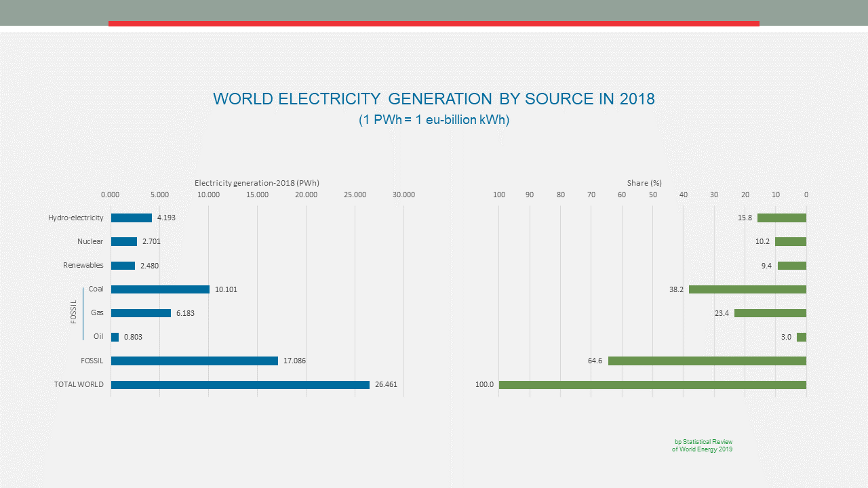This screenshot has width=868, height=488.
Task: Click the blue Renewables generation bar
Action: (123, 266)
